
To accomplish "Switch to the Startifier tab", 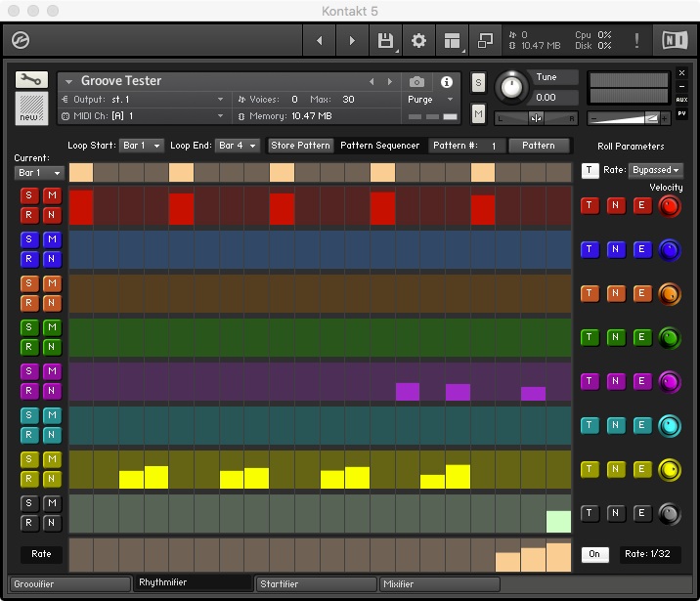I will pos(316,584).
